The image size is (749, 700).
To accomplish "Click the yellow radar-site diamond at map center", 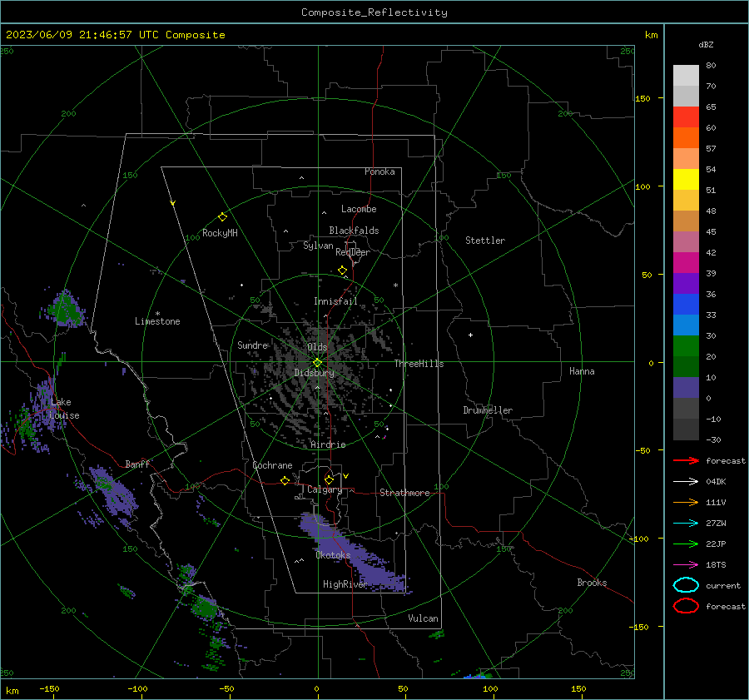I will [x=317, y=363].
